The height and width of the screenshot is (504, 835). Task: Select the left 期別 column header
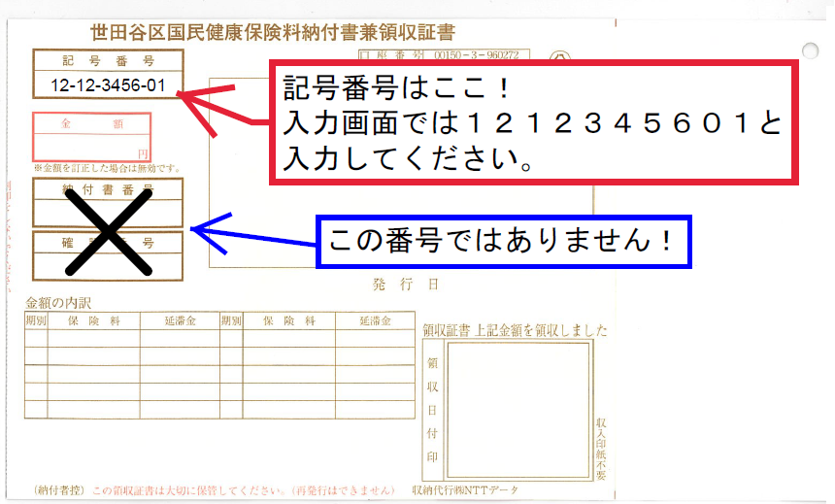36,320
